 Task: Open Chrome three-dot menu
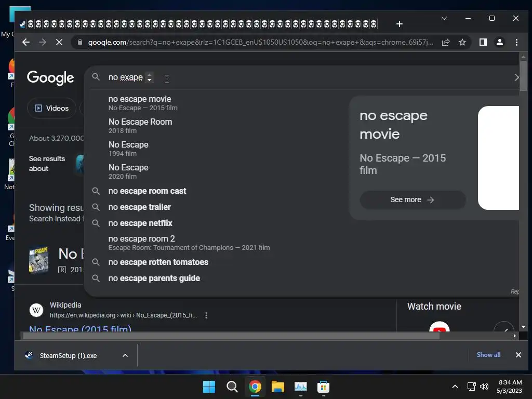tap(516, 42)
